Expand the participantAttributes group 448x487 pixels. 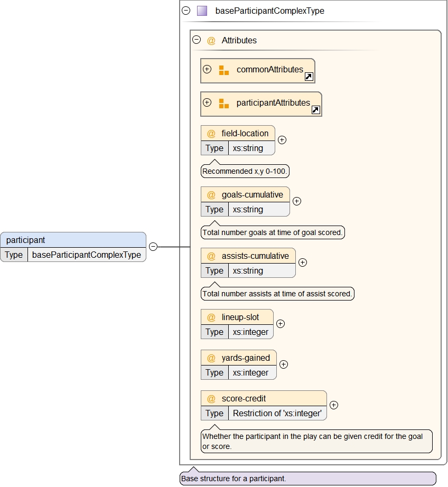(207, 102)
